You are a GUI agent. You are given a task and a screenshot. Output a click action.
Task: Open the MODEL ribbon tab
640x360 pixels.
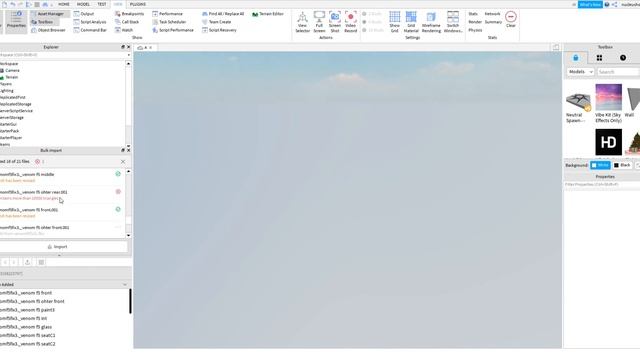(83, 4)
